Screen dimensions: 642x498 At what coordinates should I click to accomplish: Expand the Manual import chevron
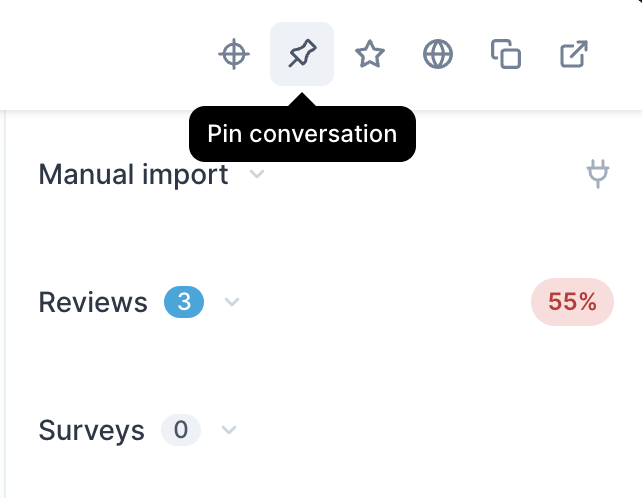click(257, 174)
